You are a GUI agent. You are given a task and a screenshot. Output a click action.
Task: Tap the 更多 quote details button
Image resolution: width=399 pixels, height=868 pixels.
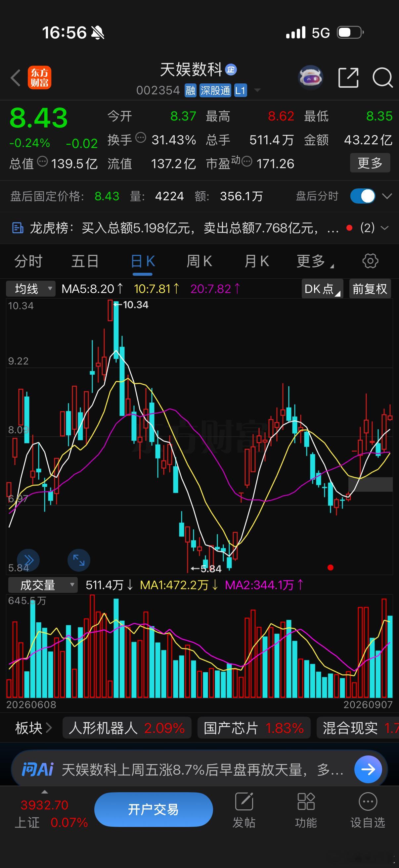tap(370, 163)
